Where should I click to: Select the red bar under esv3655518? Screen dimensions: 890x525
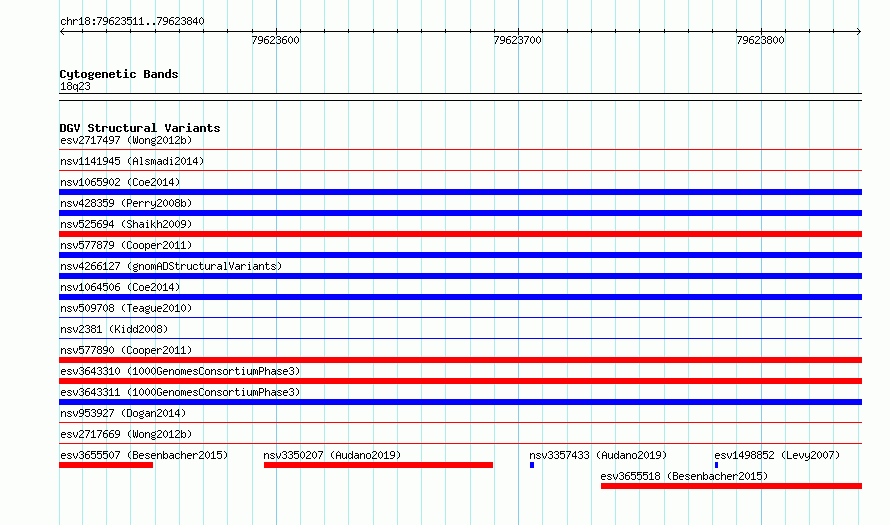(x=731, y=486)
